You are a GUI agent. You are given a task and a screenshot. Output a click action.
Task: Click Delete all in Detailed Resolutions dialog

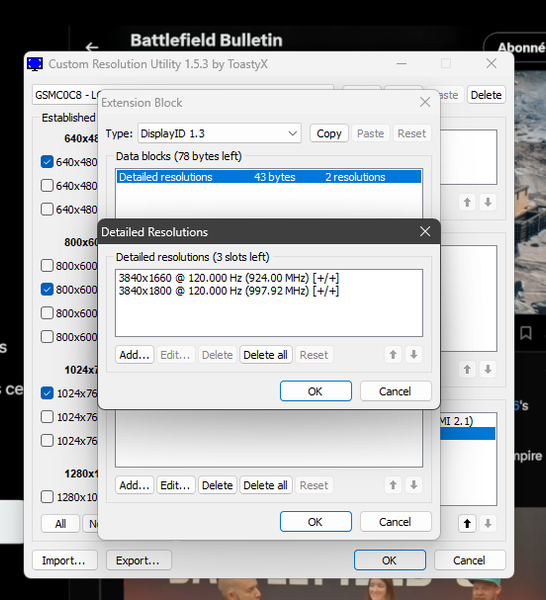click(266, 355)
